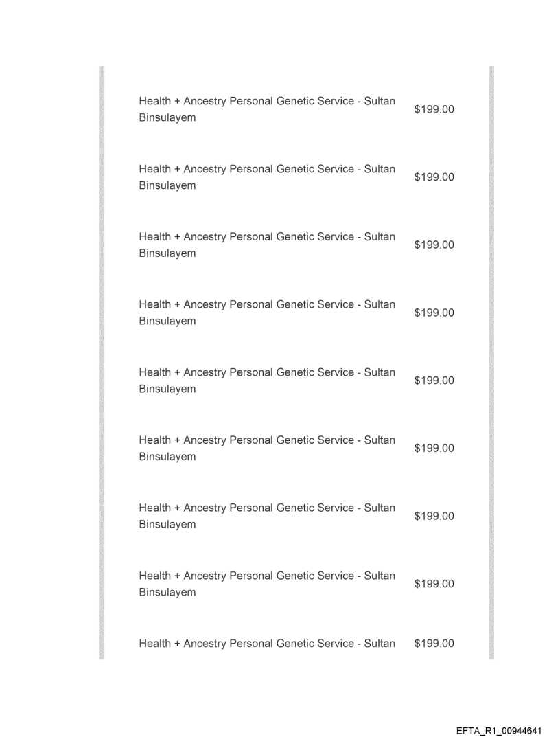Select the seventh row's $199.00 amount
Image resolution: width=560 pixels, height=737 pixels.
pos(434,516)
